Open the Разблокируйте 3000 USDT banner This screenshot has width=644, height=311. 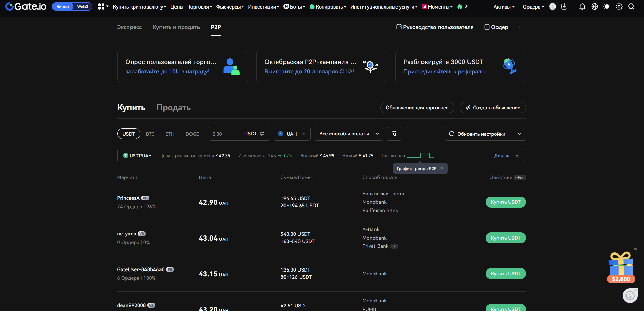461,66
